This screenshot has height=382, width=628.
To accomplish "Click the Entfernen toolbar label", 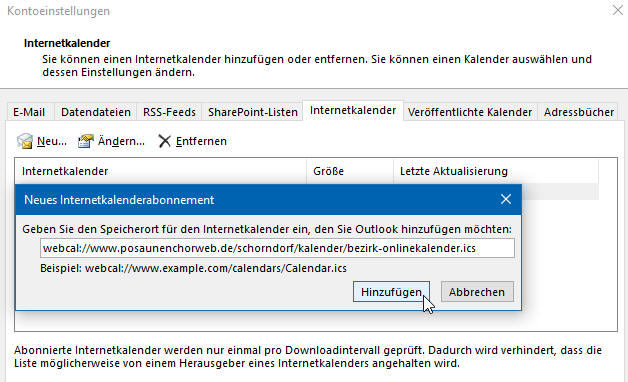I will (x=201, y=141).
